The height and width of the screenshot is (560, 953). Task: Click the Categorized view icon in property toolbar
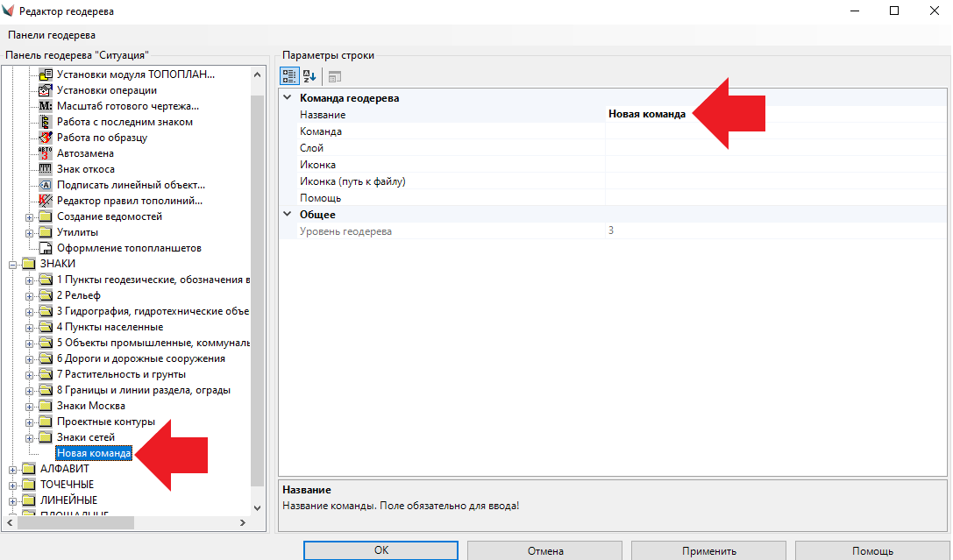coord(289,76)
